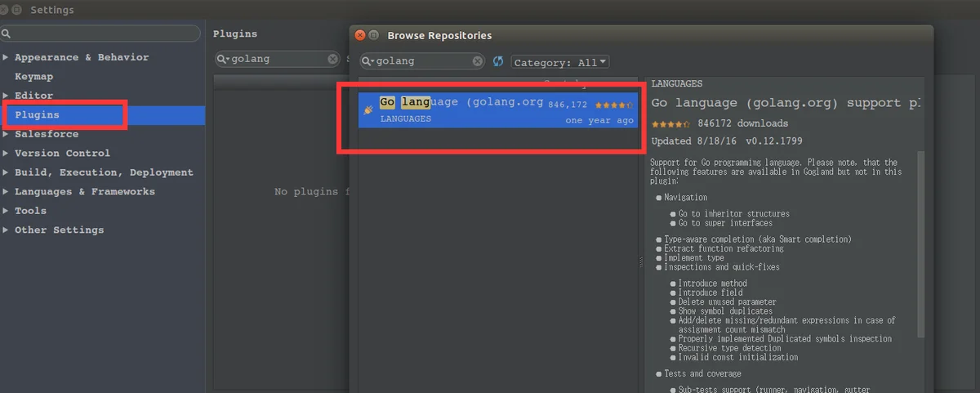Open search options magnifier in Browse Repositories
The height and width of the screenshot is (393, 980).
pos(369,61)
